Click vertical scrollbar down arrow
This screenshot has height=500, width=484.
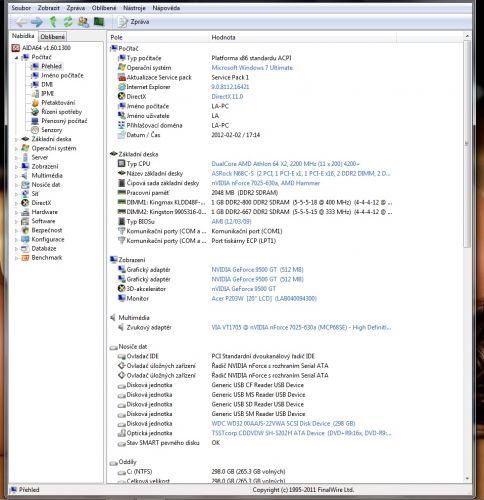pyautogui.click(x=467, y=479)
